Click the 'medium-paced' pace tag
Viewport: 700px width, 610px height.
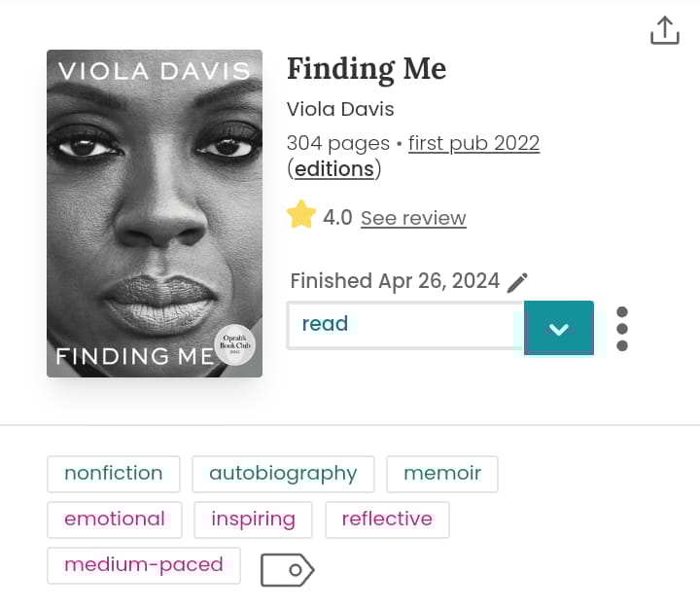(144, 565)
